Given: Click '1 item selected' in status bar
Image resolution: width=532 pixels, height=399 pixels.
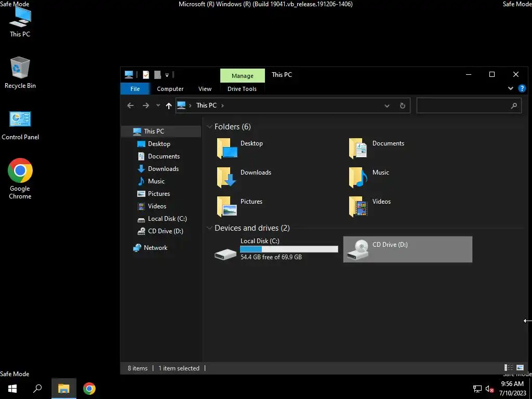Looking at the screenshot, I should pyautogui.click(x=179, y=368).
